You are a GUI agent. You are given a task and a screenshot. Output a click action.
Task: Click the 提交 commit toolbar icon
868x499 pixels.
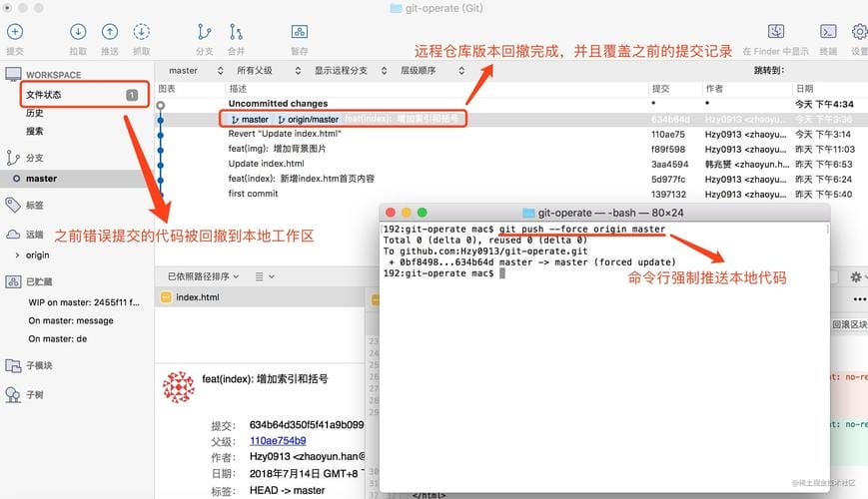(15, 32)
